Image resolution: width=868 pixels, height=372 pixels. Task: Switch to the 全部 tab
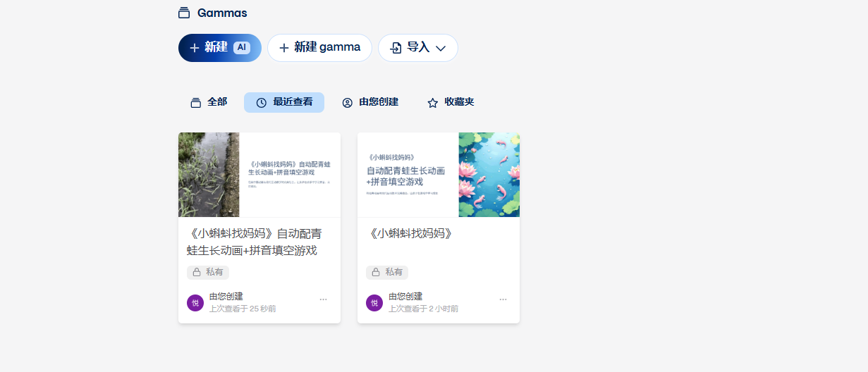pos(209,102)
